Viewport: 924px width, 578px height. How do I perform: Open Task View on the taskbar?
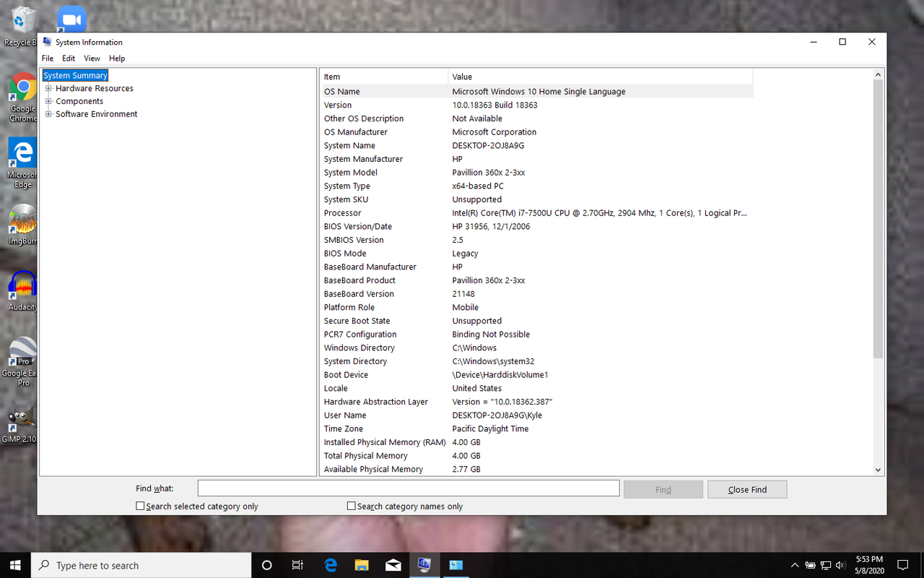coord(297,565)
